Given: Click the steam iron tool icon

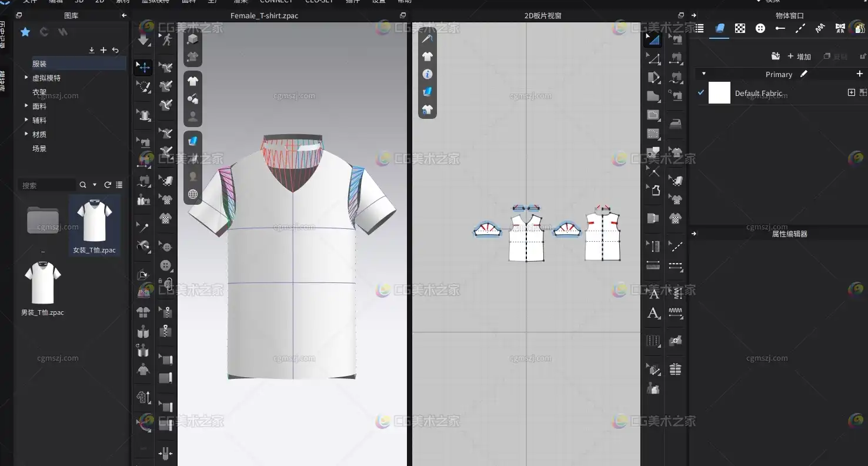Looking at the screenshot, I should [x=676, y=124].
